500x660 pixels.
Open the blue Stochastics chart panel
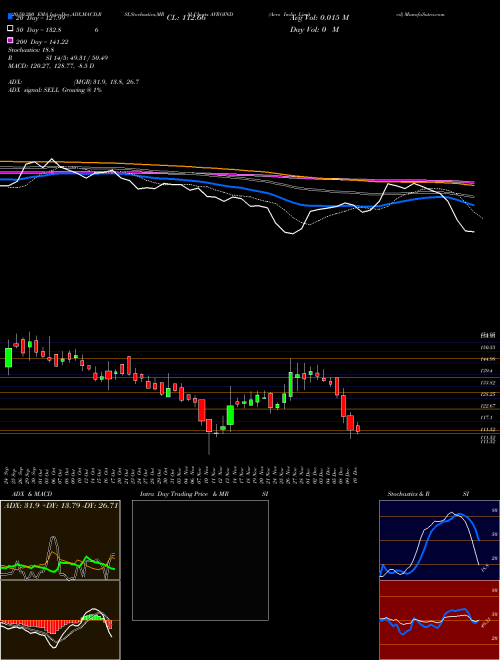coord(439,540)
